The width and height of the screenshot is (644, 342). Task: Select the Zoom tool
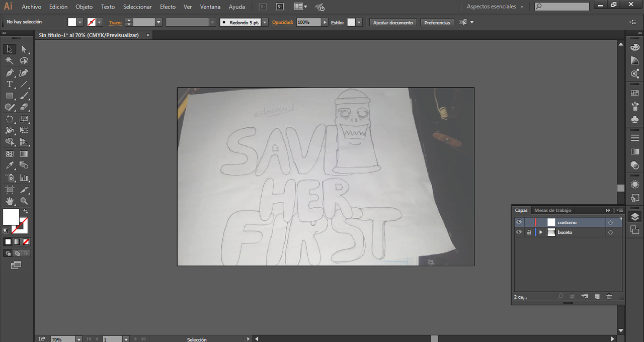(x=24, y=201)
